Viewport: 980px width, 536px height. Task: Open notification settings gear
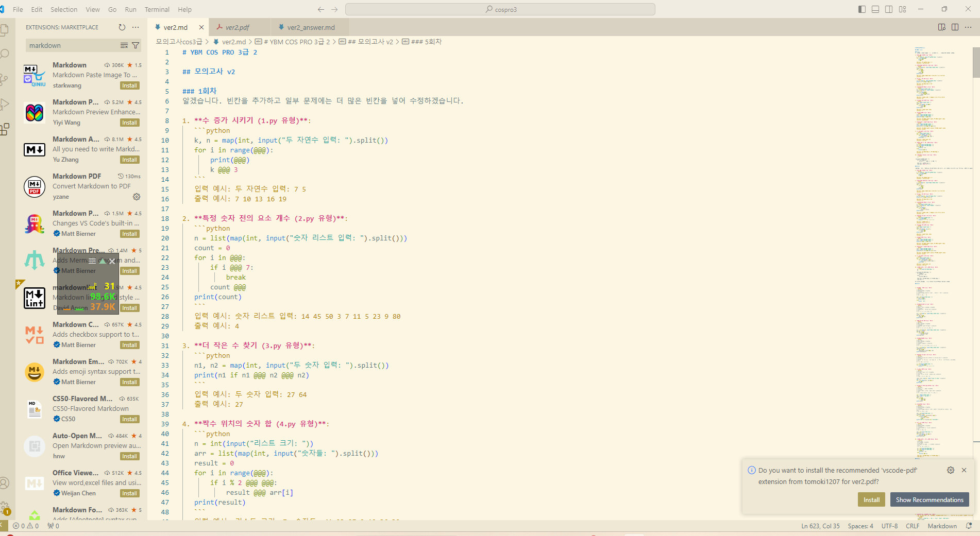click(951, 470)
